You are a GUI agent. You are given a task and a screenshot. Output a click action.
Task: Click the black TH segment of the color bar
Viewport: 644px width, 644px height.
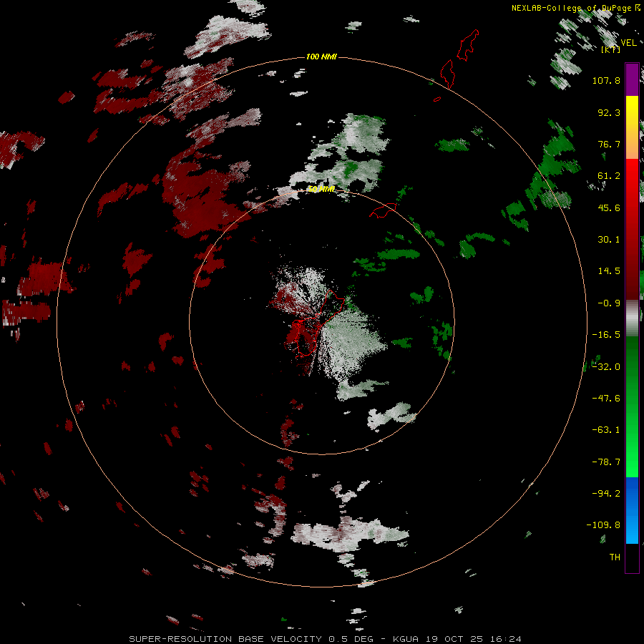tap(632, 557)
